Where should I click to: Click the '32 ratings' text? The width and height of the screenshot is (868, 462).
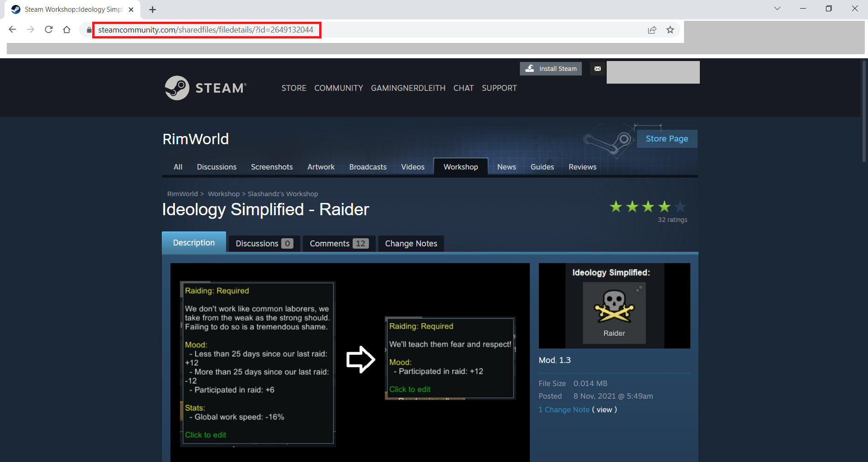672,220
